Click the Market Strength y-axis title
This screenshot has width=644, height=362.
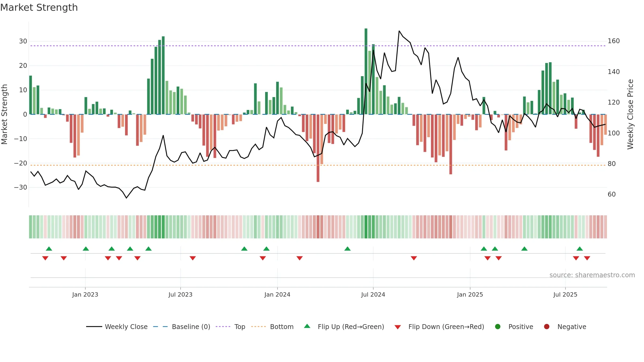[x=5, y=114]
